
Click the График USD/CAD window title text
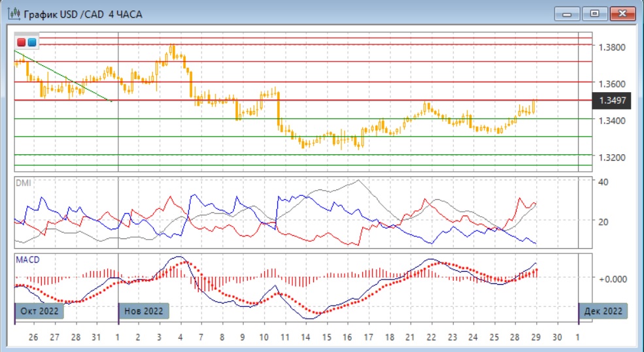(x=82, y=14)
